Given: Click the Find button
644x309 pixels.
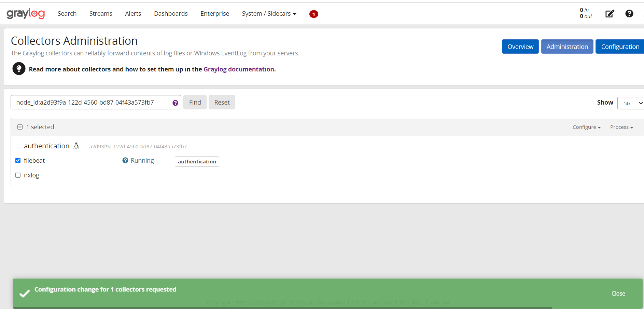Looking at the screenshot, I should pos(195,102).
